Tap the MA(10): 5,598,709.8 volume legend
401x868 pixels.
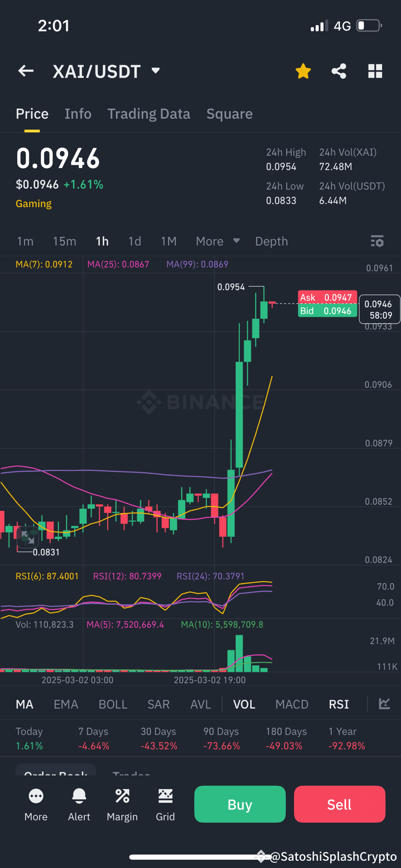coord(222,624)
